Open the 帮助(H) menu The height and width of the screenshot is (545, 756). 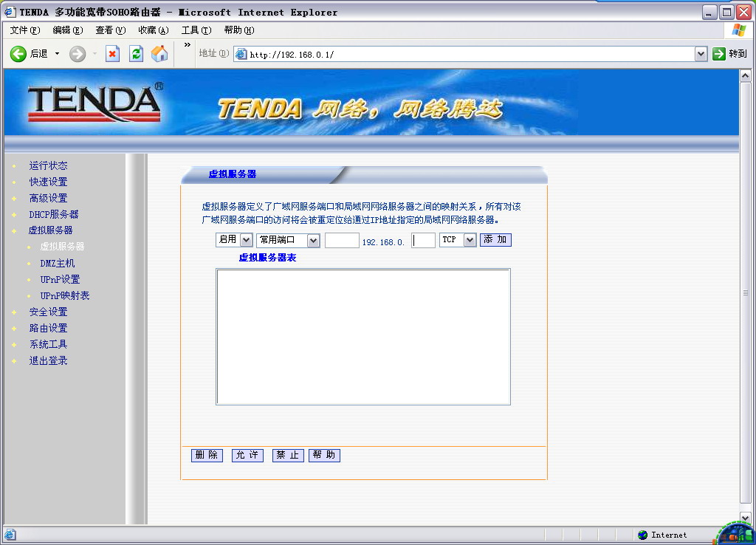[x=239, y=30]
